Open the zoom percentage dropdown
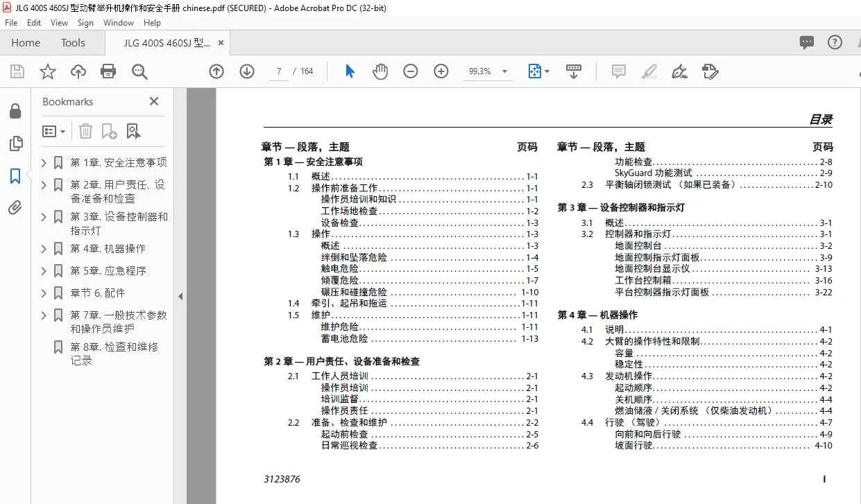Image resolution: width=861 pixels, height=504 pixels. (x=504, y=71)
